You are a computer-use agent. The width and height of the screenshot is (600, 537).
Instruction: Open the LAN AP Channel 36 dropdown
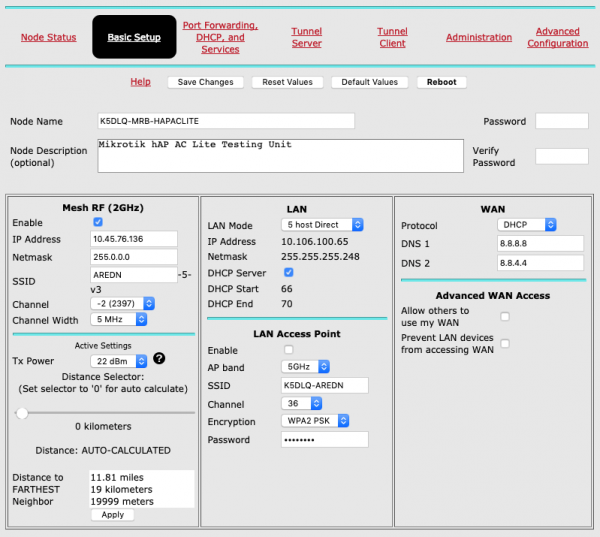pos(302,403)
